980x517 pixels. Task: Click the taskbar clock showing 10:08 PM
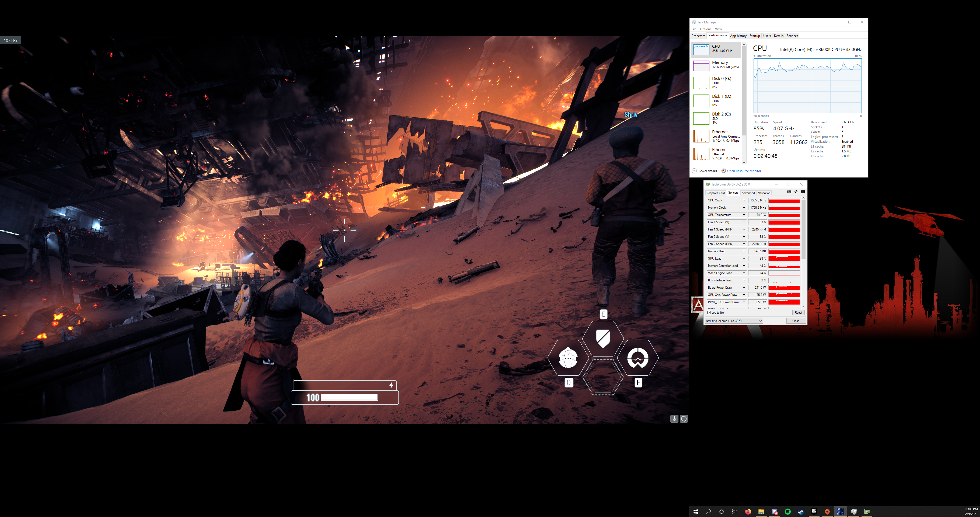click(x=971, y=512)
